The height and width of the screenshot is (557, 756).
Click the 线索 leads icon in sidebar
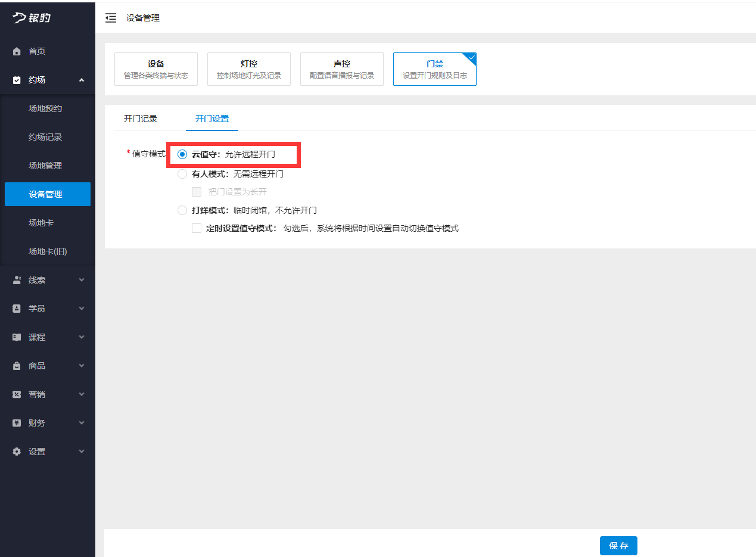[x=17, y=279]
